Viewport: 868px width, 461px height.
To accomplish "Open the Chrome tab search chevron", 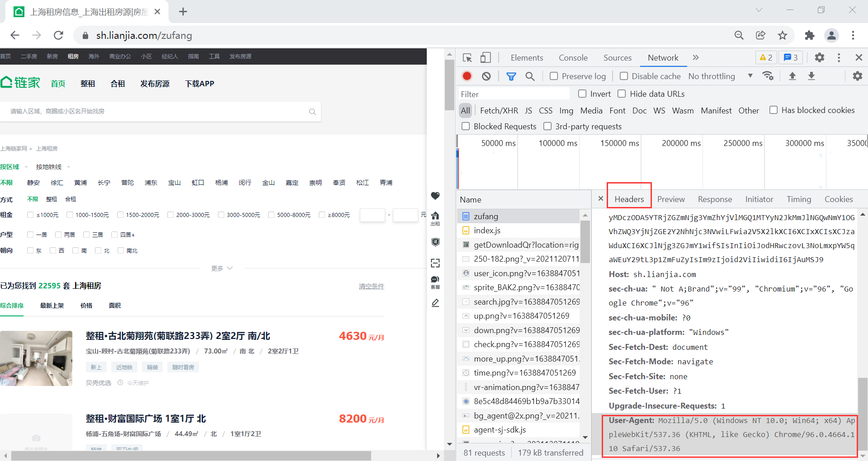I will click(759, 10).
